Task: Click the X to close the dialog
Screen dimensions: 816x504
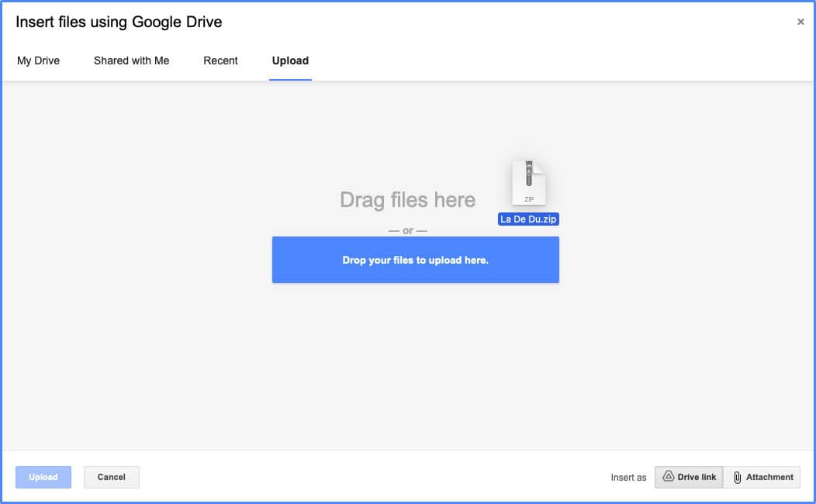Action: coord(800,22)
